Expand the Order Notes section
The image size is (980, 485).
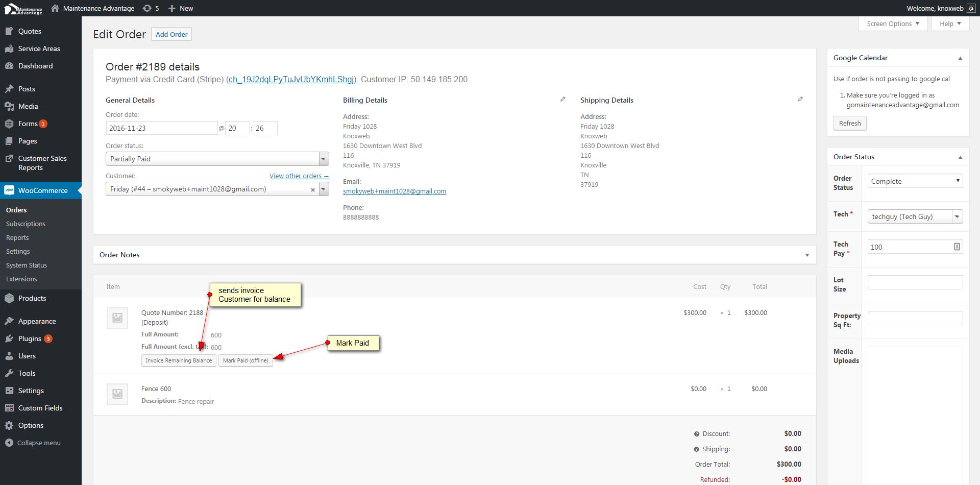click(807, 255)
